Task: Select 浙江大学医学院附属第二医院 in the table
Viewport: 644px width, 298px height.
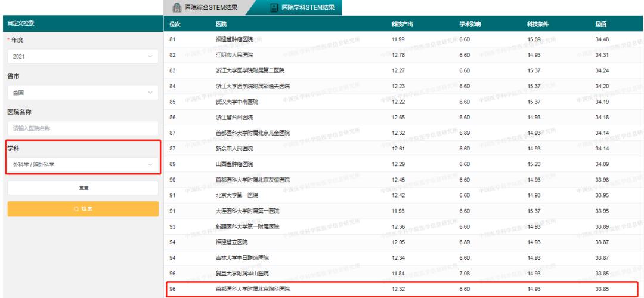Action: [x=250, y=70]
